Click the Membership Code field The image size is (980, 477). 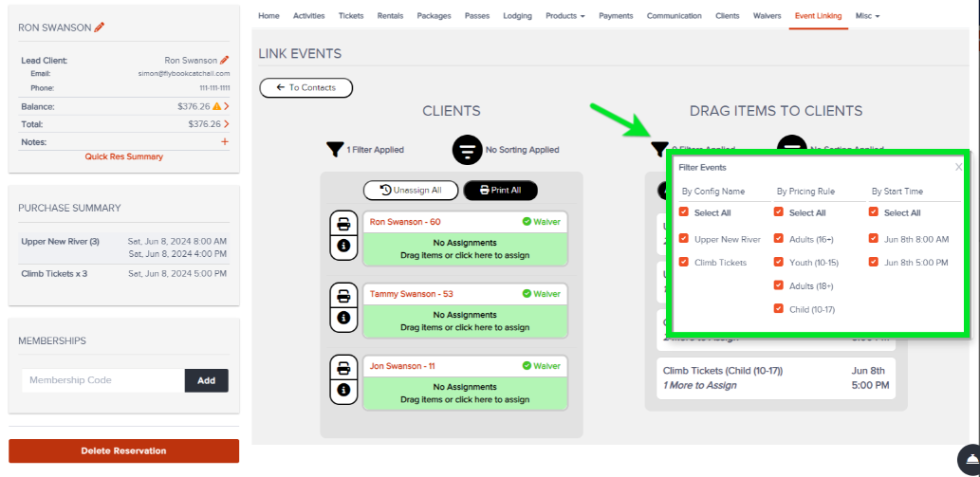[x=103, y=380]
